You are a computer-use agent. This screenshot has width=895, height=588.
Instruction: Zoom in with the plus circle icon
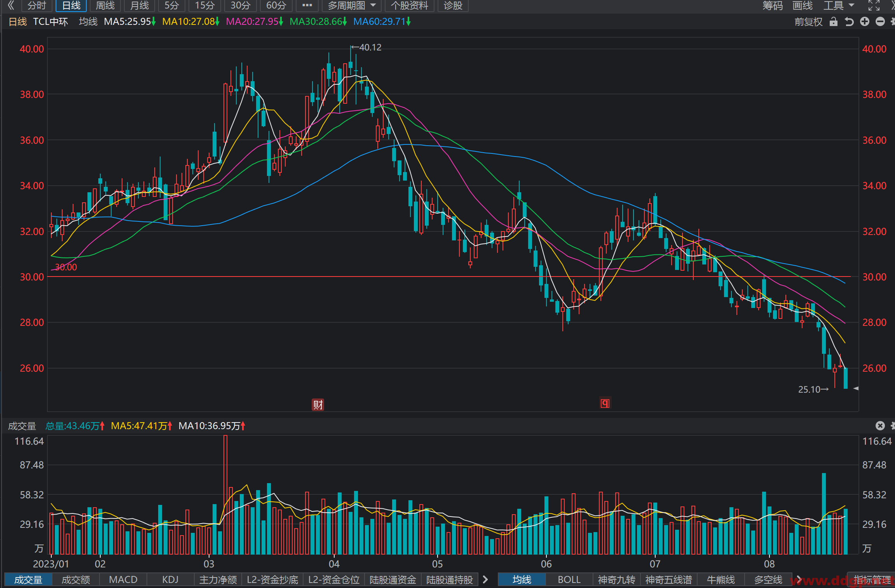coord(865,22)
